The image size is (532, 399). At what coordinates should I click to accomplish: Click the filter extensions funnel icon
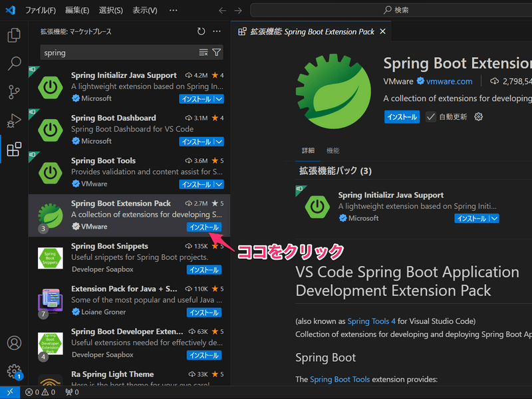tap(217, 53)
